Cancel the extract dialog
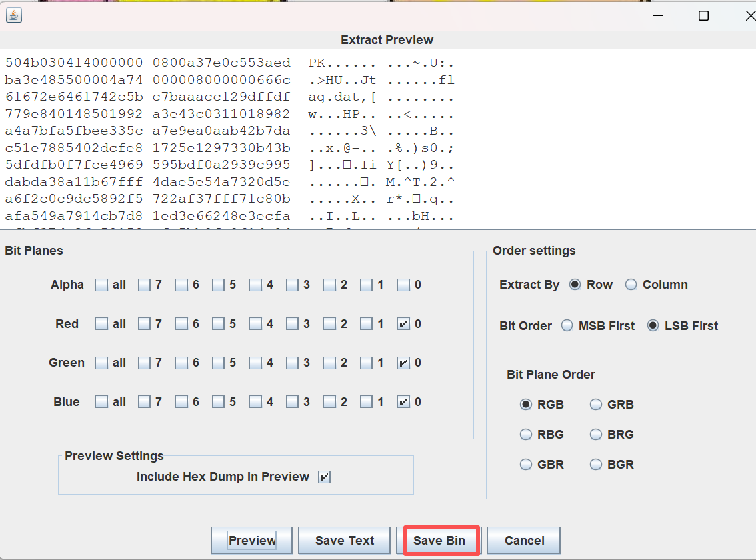The width and height of the screenshot is (756, 560). click(x=524, y=541)
